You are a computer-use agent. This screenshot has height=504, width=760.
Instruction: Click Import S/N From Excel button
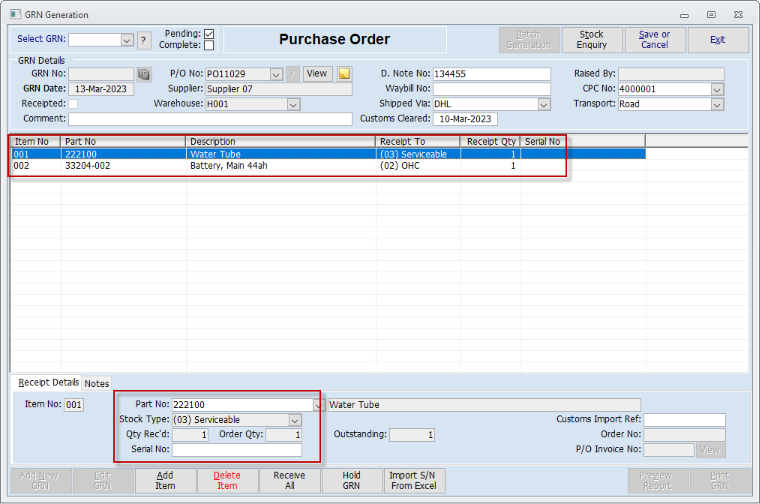pyautogui.click(x=413, y=481)
